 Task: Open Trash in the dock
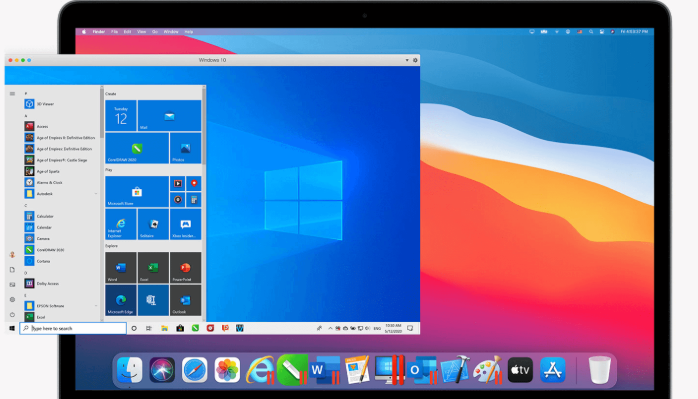tap(600, 370)
